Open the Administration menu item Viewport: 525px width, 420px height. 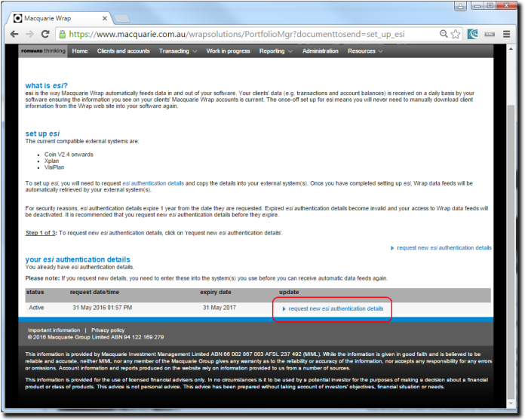[321, 51]
